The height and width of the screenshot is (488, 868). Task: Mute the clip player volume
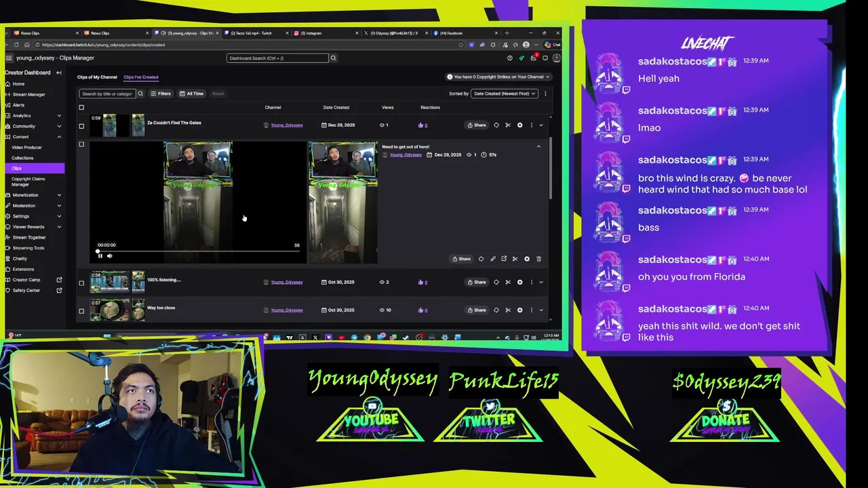pyautogui.click(x=109, y=256)
